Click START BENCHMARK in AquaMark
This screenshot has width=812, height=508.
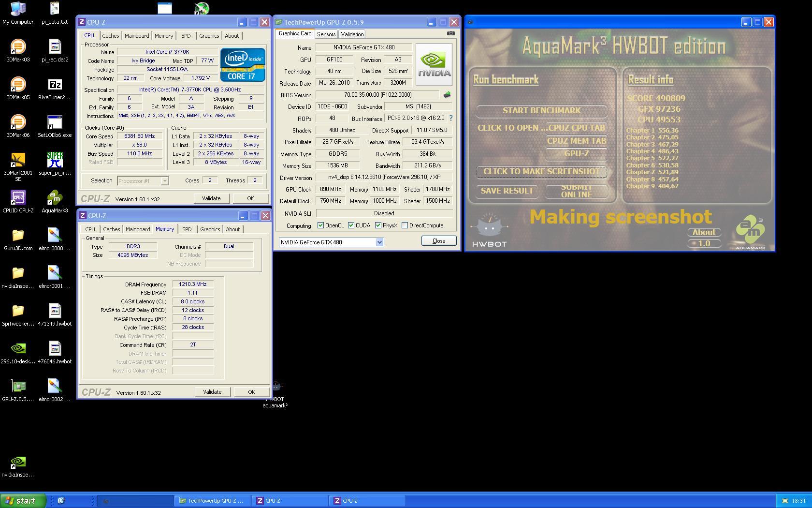tap(541, 110)
